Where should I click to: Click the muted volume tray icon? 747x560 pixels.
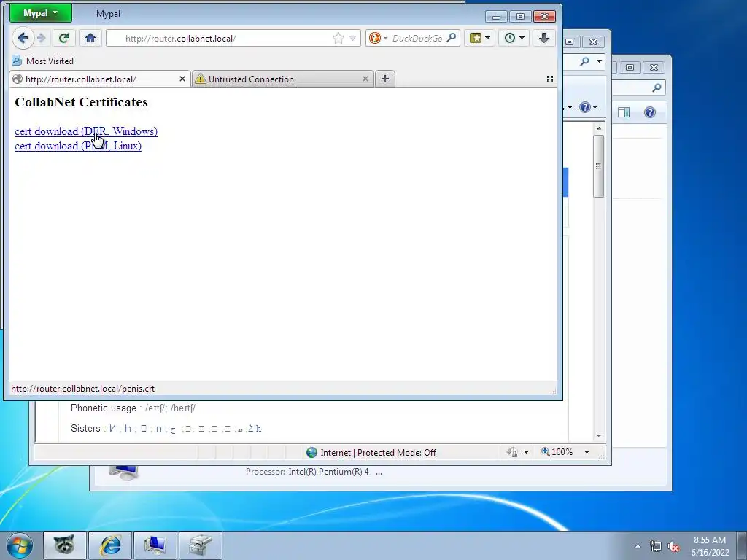(x=673, y=546)
